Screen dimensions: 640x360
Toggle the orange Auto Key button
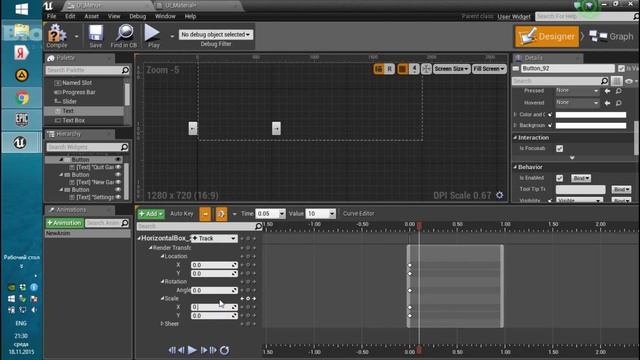coord(205,213)
